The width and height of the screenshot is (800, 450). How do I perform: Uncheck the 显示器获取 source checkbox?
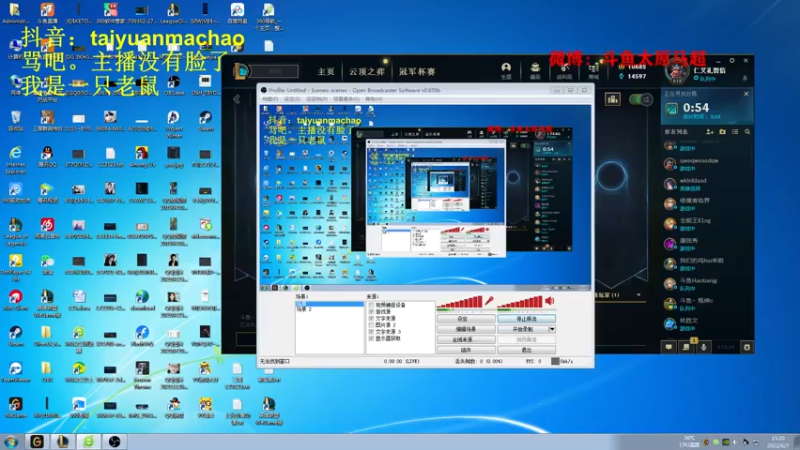pyautogui.click(x=371, y=338)
